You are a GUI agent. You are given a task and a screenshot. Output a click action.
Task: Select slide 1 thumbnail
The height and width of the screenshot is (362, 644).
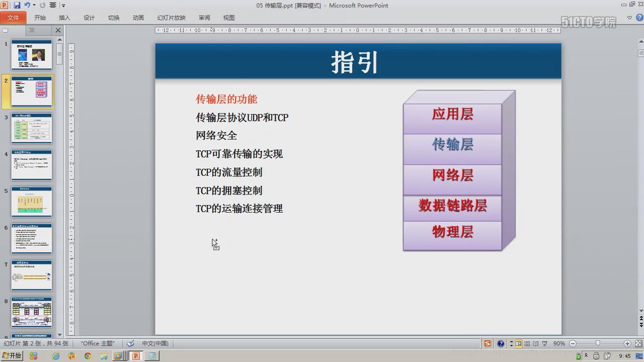click(x=32, y=55)
